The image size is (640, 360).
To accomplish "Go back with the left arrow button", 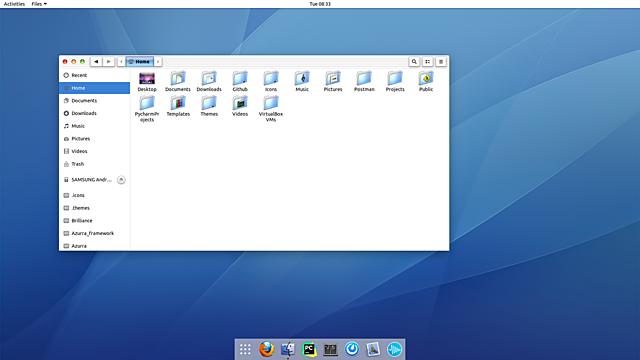I will coord(96,62).
